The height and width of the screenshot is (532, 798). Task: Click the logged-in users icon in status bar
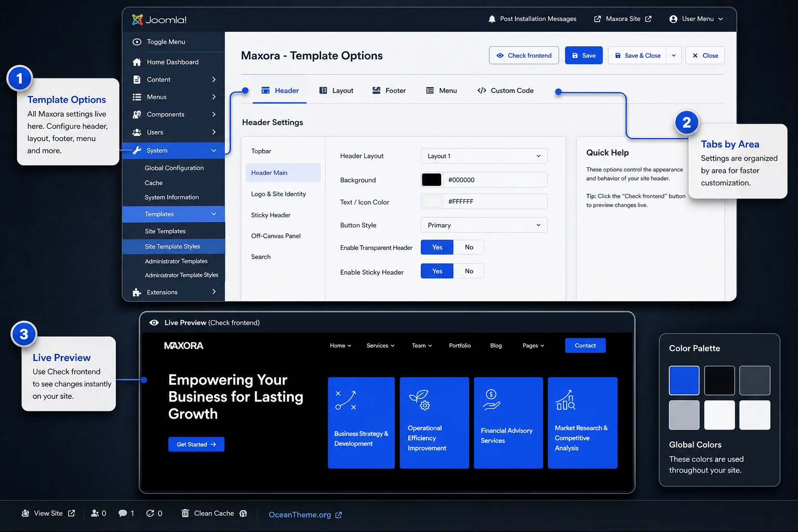tap(95, 513)
